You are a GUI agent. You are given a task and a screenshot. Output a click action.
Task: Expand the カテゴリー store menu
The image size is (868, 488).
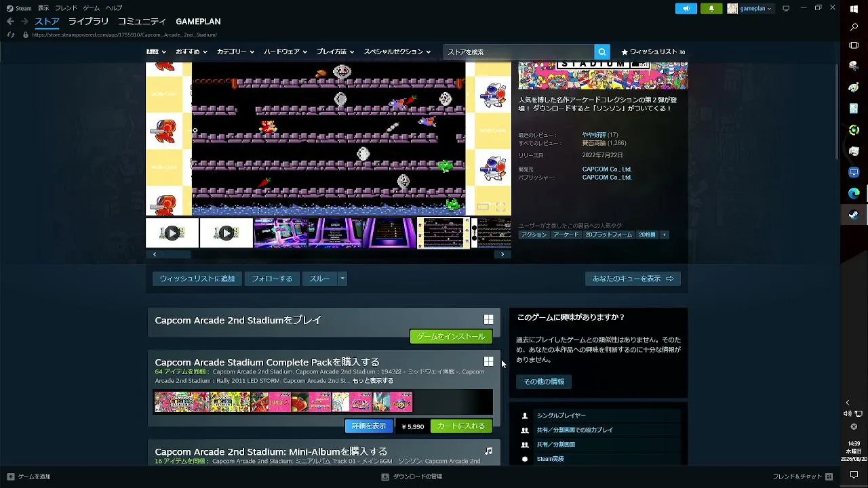tap(235, 52)
